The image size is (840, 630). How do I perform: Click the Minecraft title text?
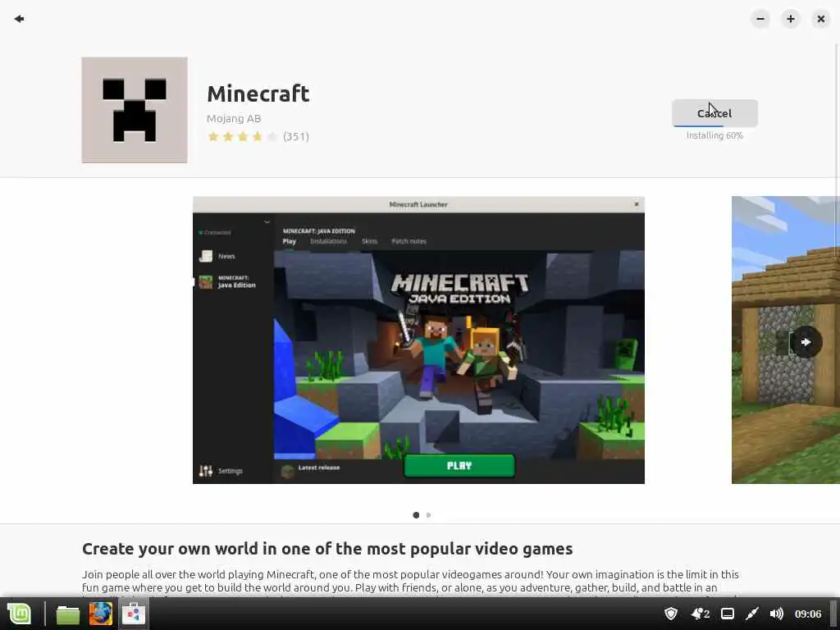[258, 94]
